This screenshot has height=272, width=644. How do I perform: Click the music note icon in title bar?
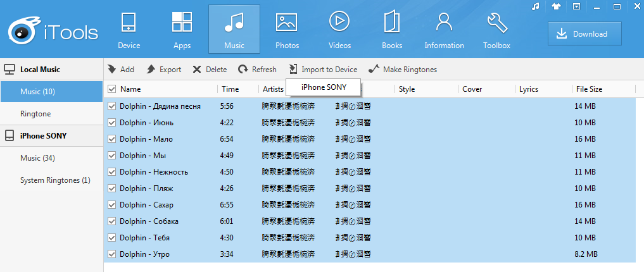535,6
